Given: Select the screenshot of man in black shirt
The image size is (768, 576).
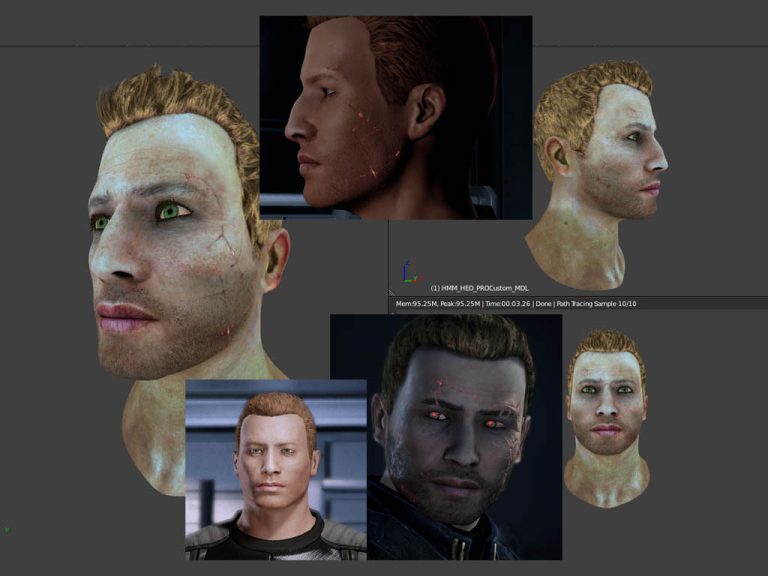Looking at the screenshot, I should (x=276, y=470).
